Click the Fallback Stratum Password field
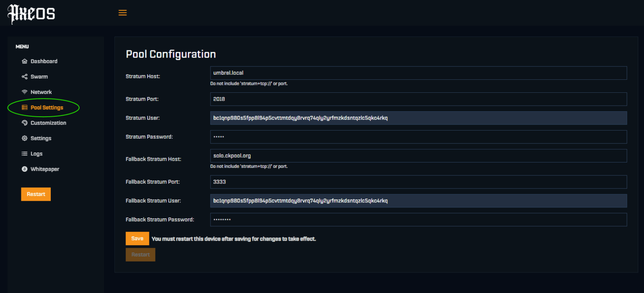Viewport: 644px width, 293px height. click(x=418, y=220)
